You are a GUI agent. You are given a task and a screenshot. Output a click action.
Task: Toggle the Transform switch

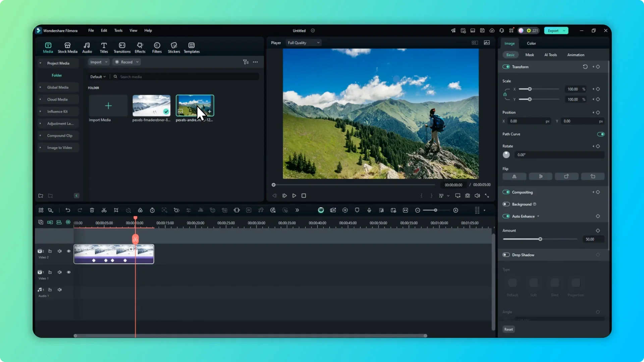506,67
